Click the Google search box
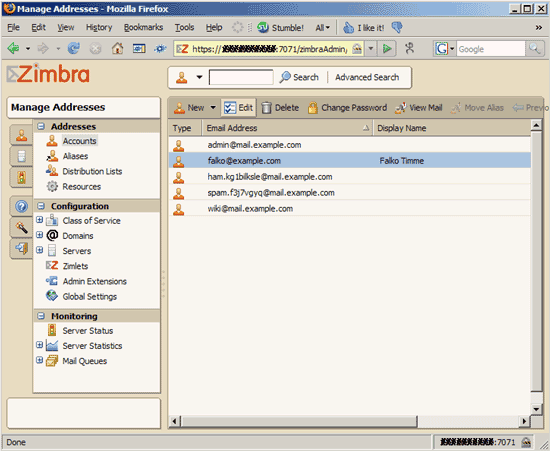 tap(490, 49)
